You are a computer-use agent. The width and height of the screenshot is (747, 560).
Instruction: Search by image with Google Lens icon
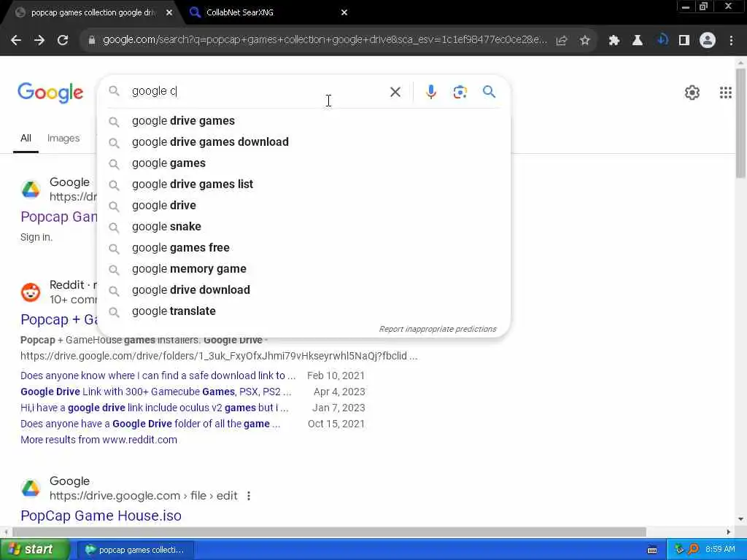point(460,92)
